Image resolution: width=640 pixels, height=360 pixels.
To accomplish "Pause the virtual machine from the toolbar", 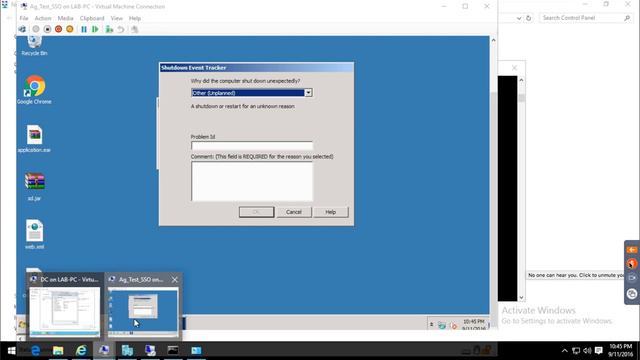I will click(84, 29).
